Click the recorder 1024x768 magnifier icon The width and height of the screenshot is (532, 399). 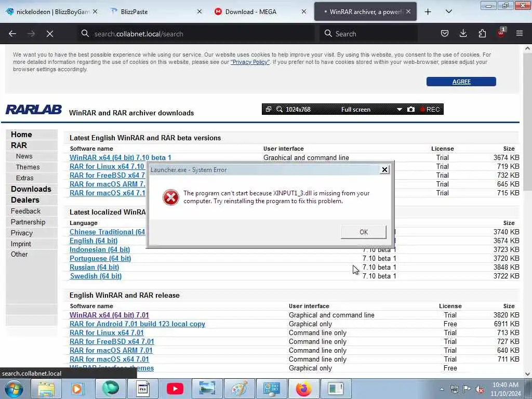coord(279,109)
